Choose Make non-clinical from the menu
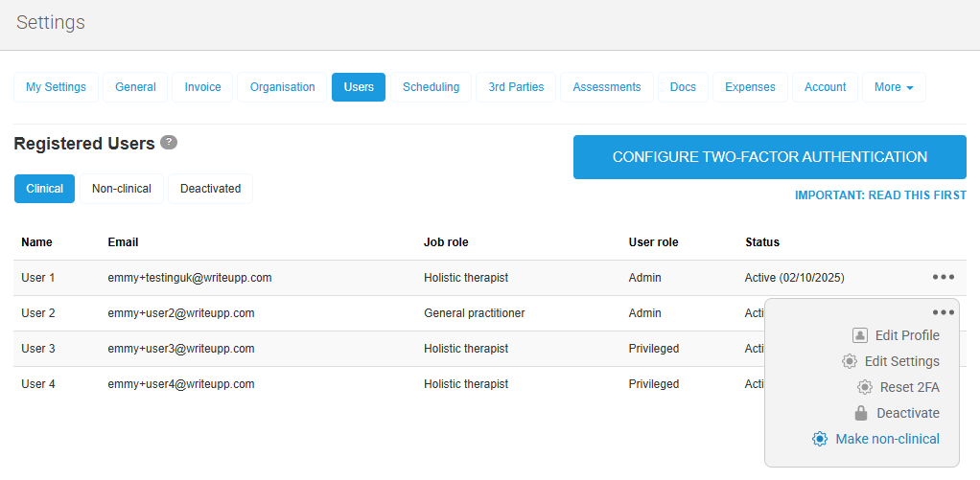 point(887,439)
